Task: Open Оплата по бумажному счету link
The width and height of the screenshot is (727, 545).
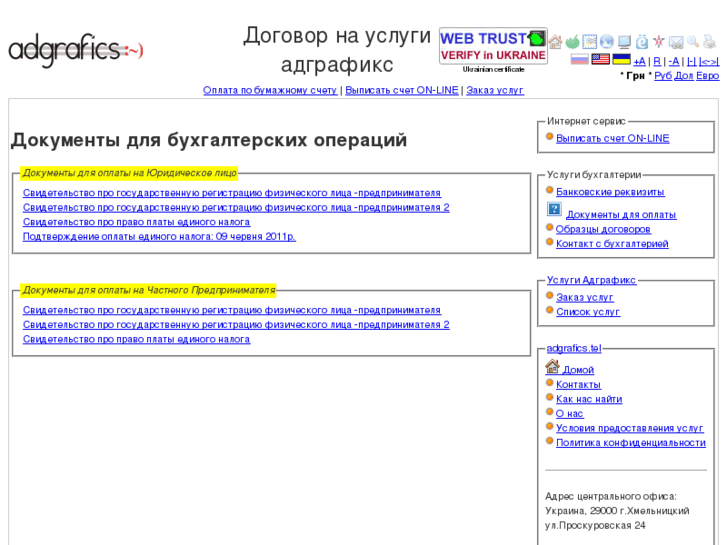Action: pos(270,90)
